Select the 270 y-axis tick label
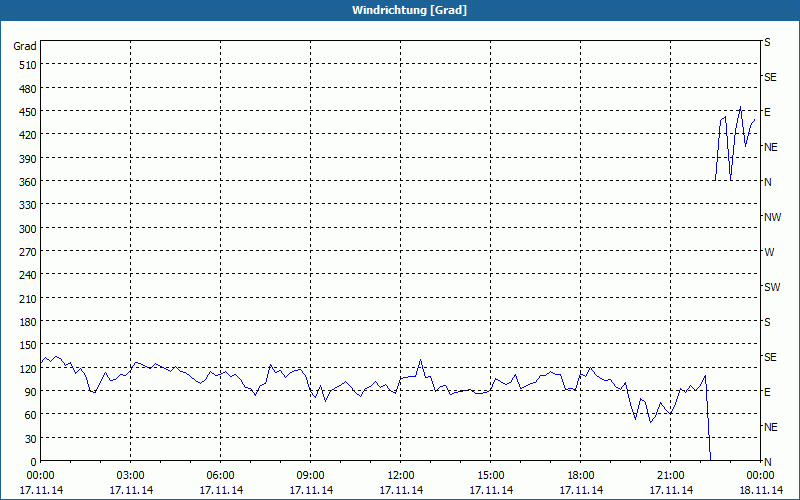Image resolution: width=800 pixels, height=500 pixels. tap(25, 252)
